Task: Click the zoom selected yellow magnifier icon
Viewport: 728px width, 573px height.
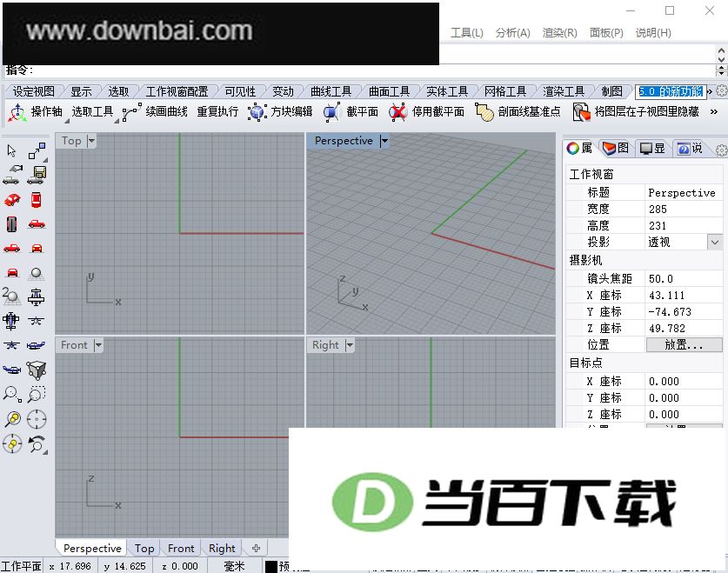Action: 12,419
